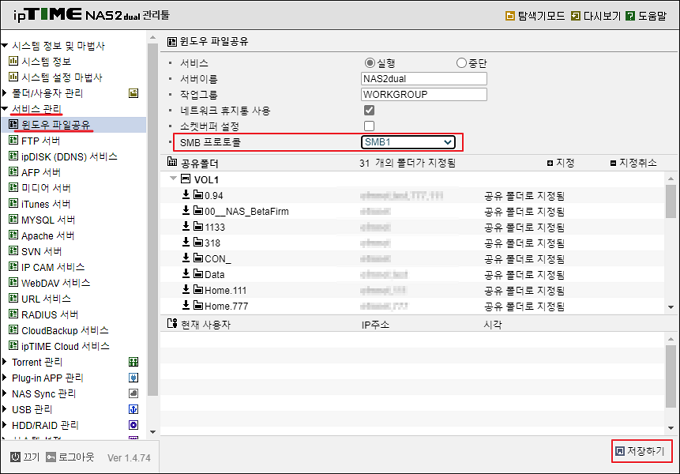Click the iTunes 서버 icon
Image resolution: width=680 pixels, height=474 pixels.
tap(13, 203)
